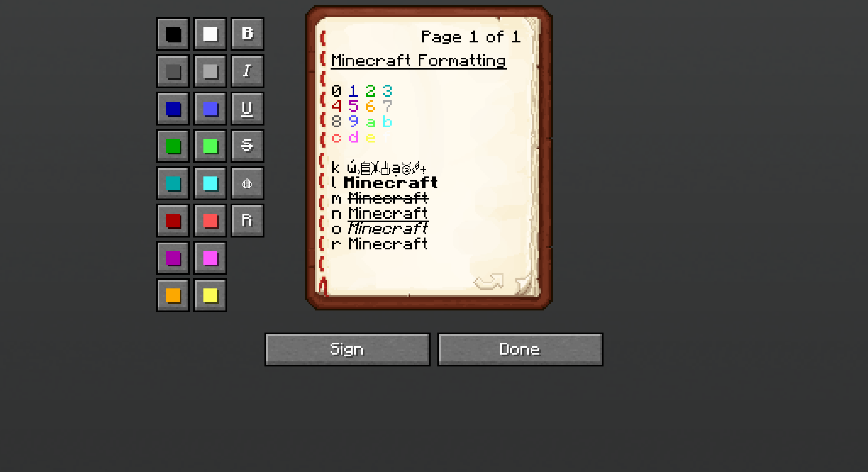Choose the light purple magenta swatch
Image resolution: width=868 pixels, height=472 pixels.
[210, 258]
